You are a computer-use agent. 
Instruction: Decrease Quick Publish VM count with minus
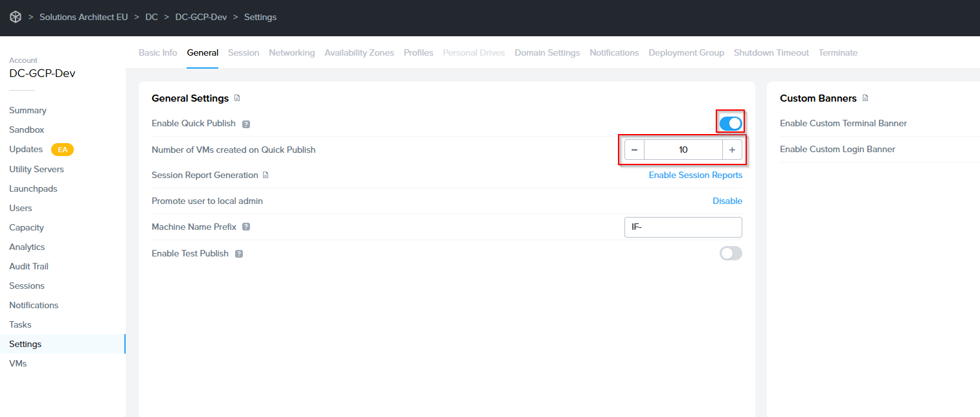634,150
